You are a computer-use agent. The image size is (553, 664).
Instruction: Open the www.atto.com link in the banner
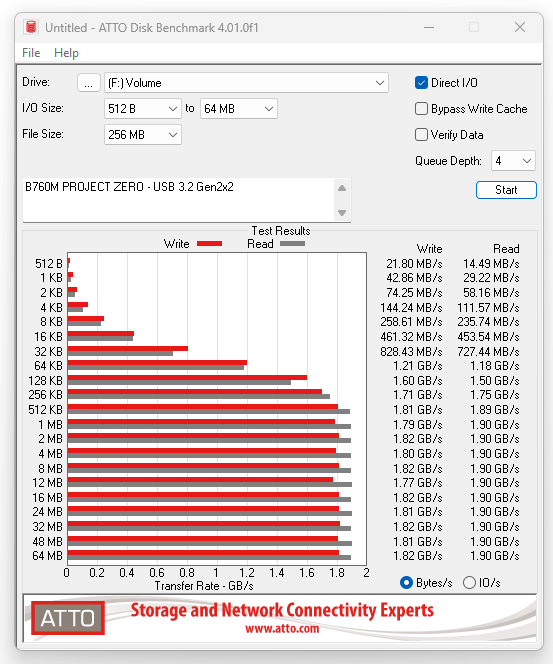tap(282, 628)
